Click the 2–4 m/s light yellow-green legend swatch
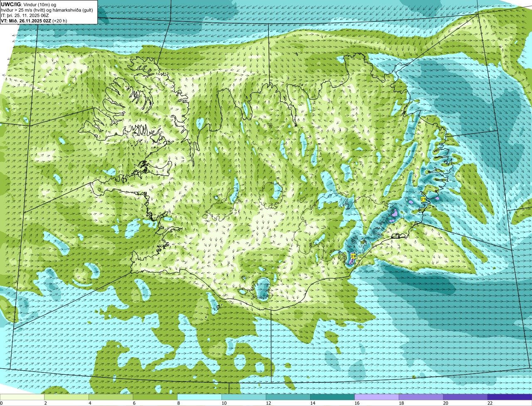Screen dimensions: 532x406 pyautogui.click(x=66, y=397)
